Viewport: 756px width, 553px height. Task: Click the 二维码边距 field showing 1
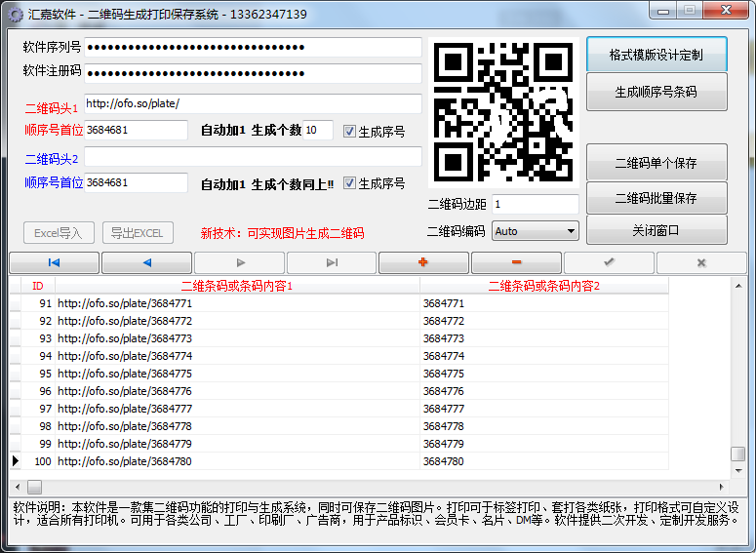[x=536, y=205]
